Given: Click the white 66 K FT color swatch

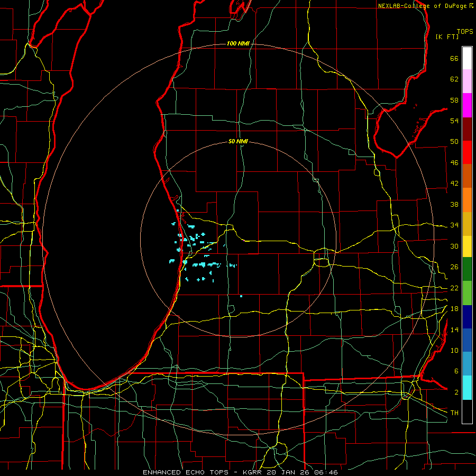Looking at the screenshot, I should [x=467, y=58].
